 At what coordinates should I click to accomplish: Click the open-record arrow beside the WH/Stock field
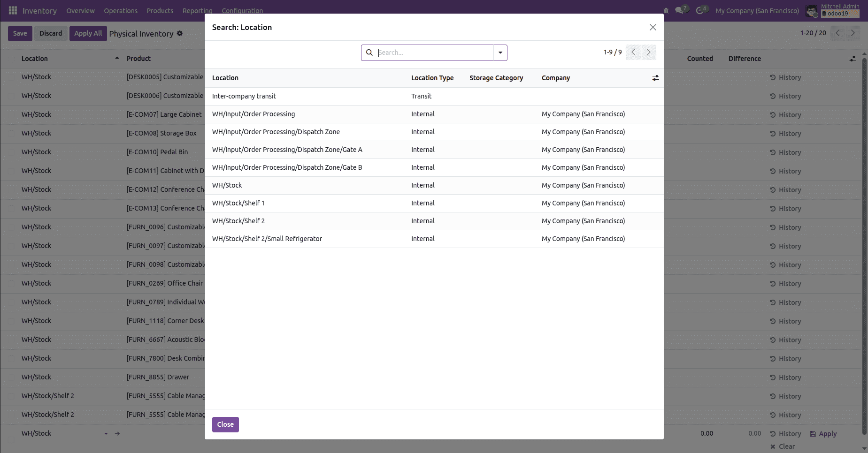pyautogui.click(x=117, y=434)
